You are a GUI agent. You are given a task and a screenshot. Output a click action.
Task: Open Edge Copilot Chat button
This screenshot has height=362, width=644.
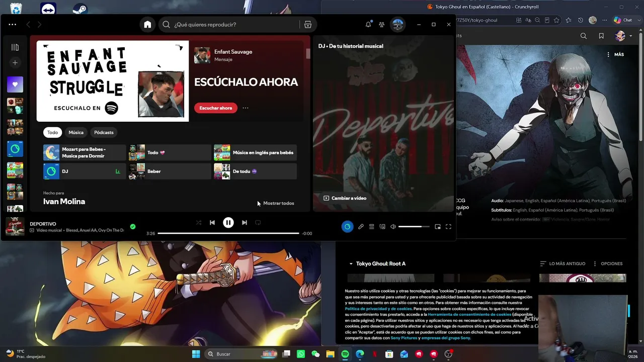click(623, 20)
